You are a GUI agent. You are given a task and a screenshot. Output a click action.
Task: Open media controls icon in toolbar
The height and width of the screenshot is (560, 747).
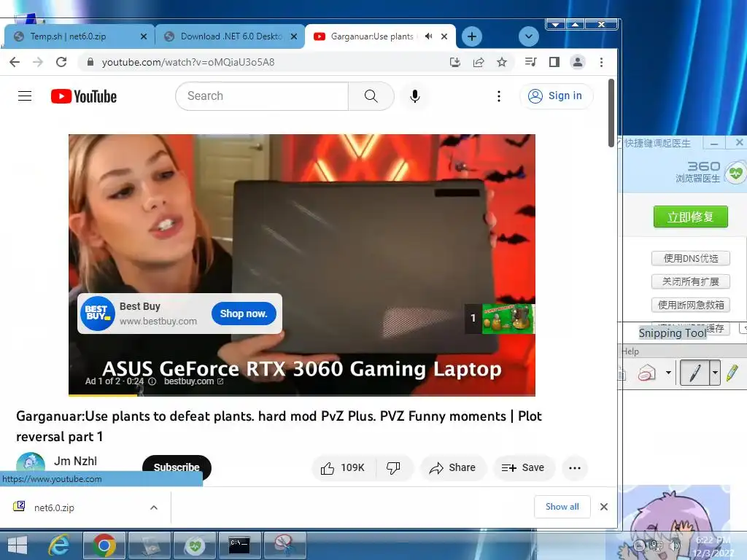[x=530, y=62]
